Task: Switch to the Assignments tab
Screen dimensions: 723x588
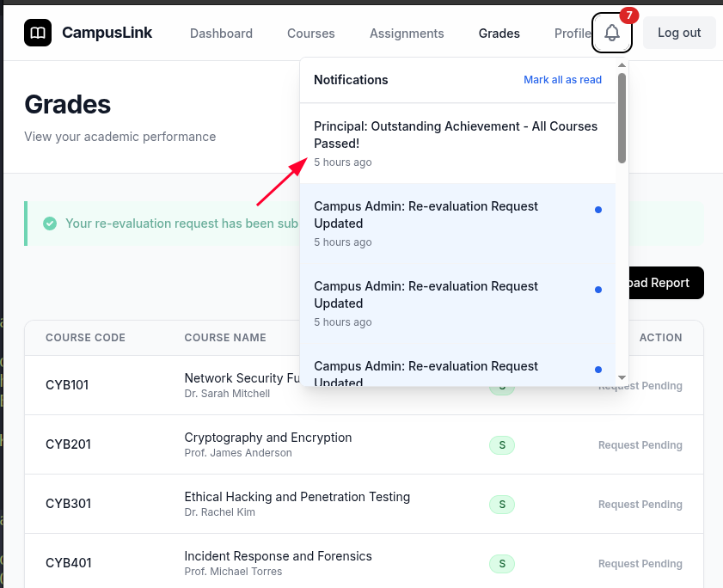Action: tap(407, 34)
